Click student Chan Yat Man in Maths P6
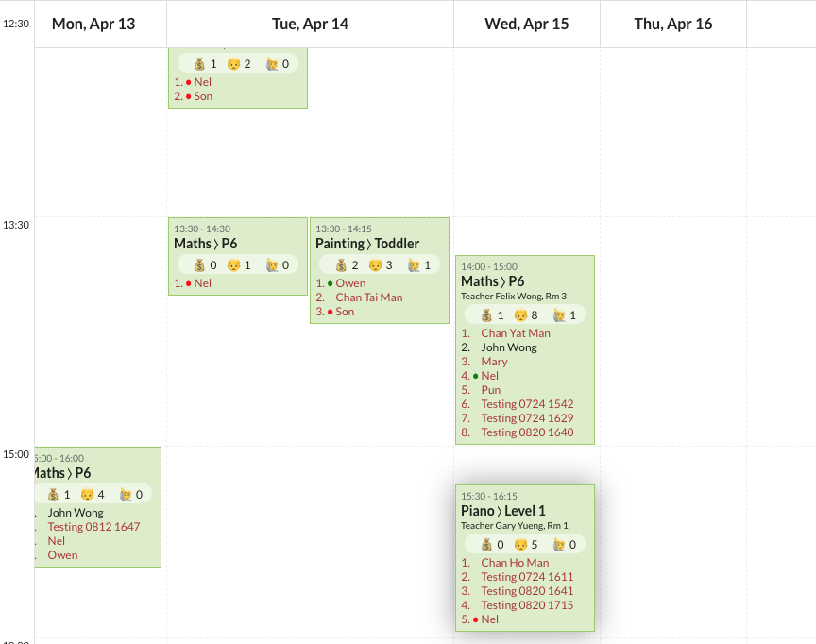 pos(516,333)
